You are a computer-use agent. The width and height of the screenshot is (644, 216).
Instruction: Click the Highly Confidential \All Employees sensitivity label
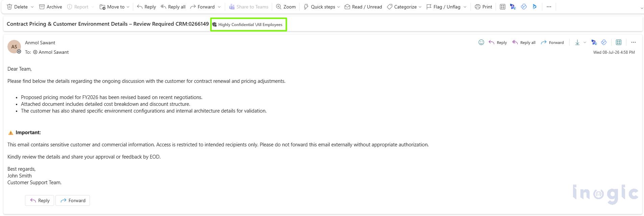[248, 25]
